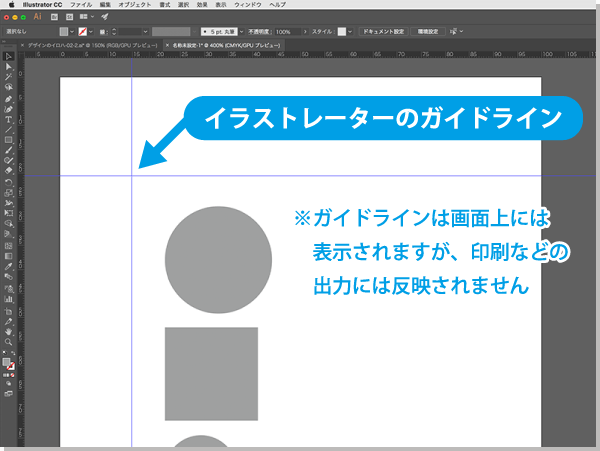Screen dimensions: 600x451
Task: Select the Rectangle tool
Action: (8, 140)
